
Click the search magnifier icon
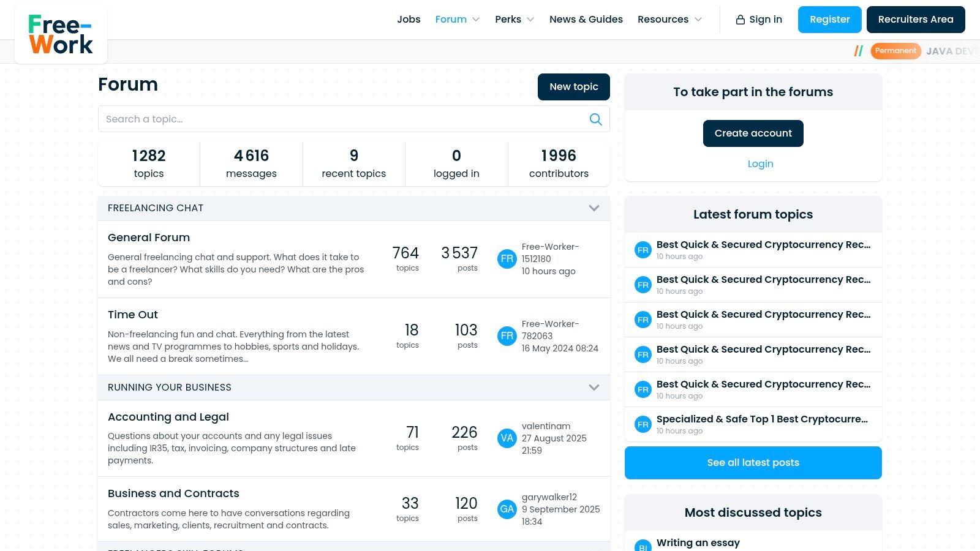595,119
